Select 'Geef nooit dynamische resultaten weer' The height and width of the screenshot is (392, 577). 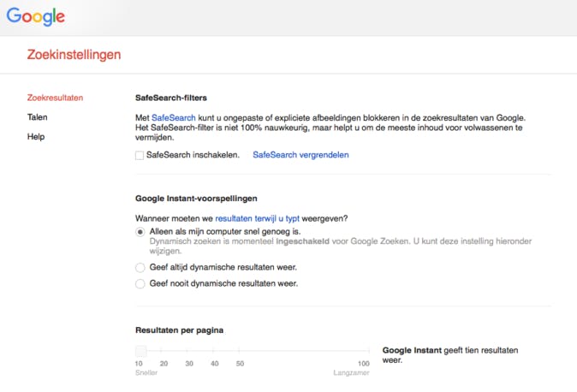(140, 283)
